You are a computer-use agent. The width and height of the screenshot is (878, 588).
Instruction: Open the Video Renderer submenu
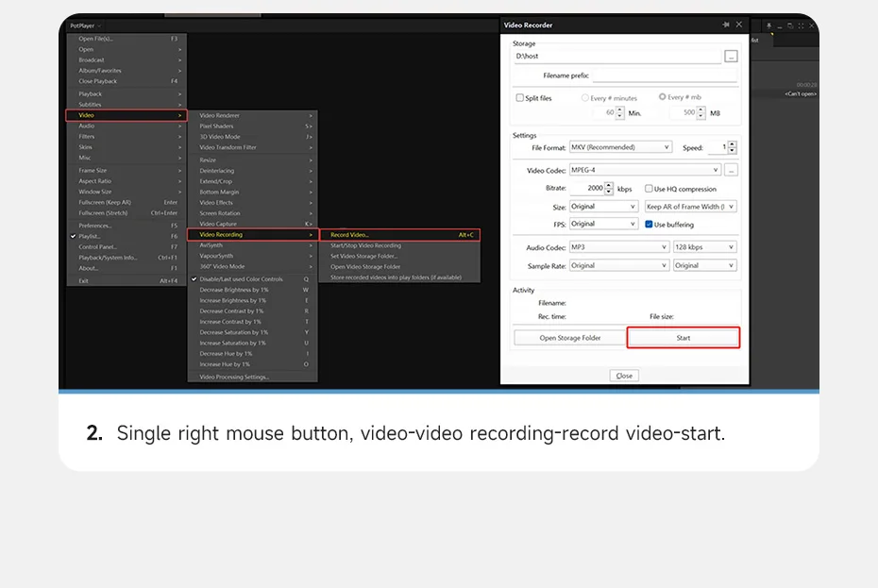click(x=252, y=115)
